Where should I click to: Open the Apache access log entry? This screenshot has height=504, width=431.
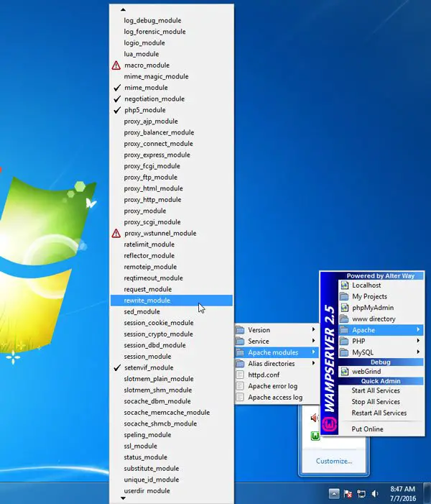pyautogui.click(x=277, y=398)
